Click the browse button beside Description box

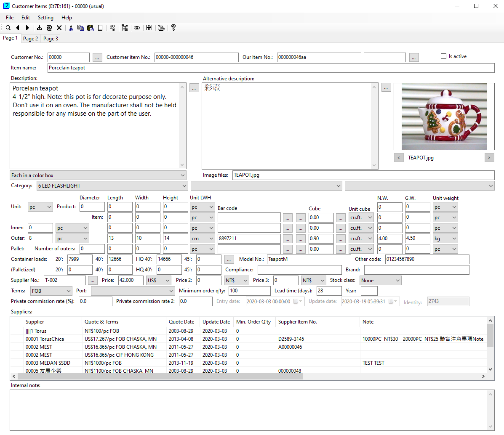click(x=194, y=88)
